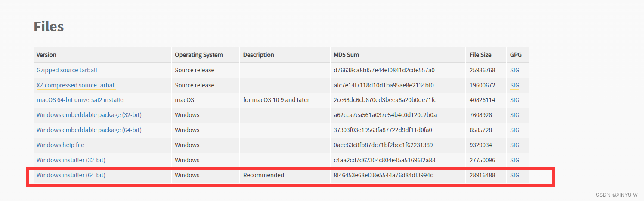
Task: Open SIG for Windows installer (64-bit)
Action: (x=514, y=175)
